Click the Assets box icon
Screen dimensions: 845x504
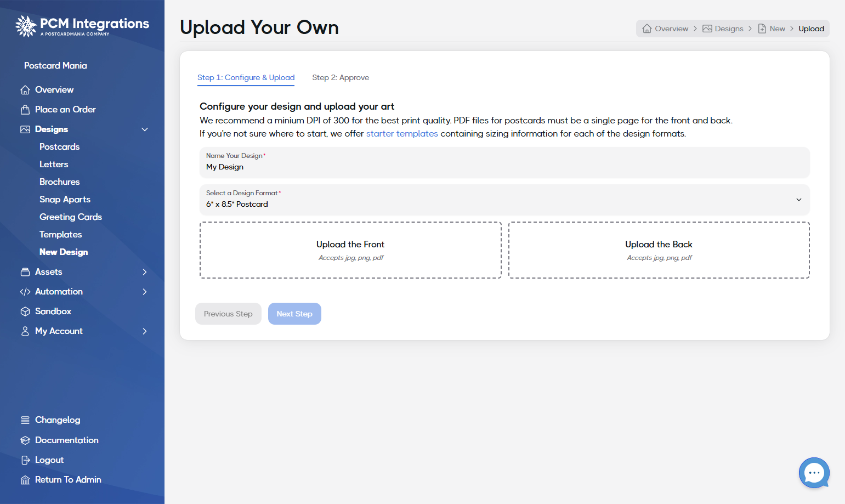[x=25, y=272]
